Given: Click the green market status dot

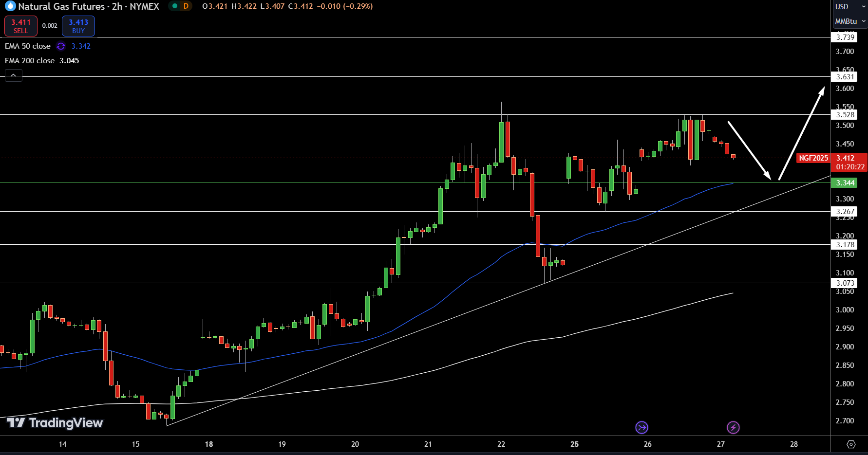Looking at the screenshot, I should (175, 6).
